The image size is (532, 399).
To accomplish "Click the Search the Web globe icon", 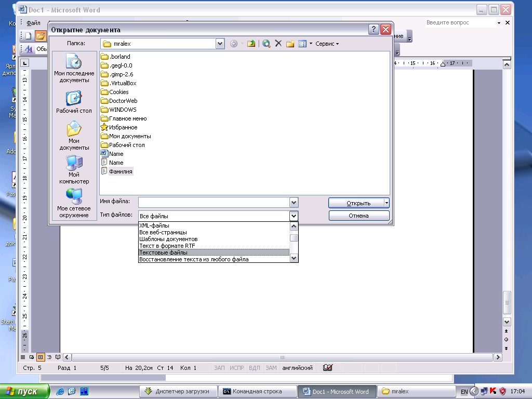I will click(267, 44).
